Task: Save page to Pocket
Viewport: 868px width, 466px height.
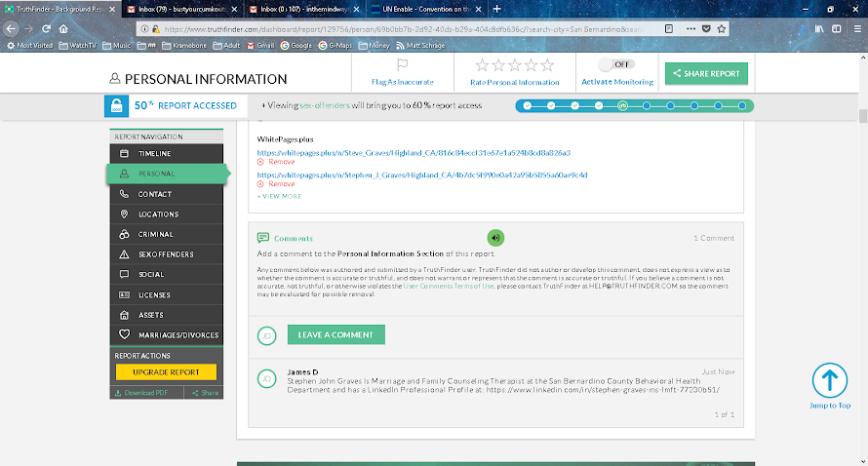Action: (706, 29)
